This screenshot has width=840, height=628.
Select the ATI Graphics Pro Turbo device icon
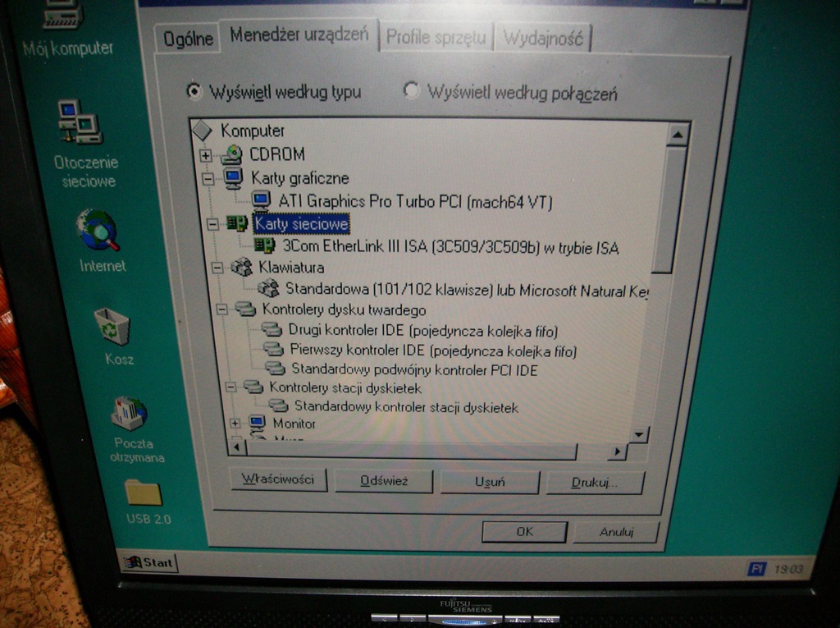point(261,201)
